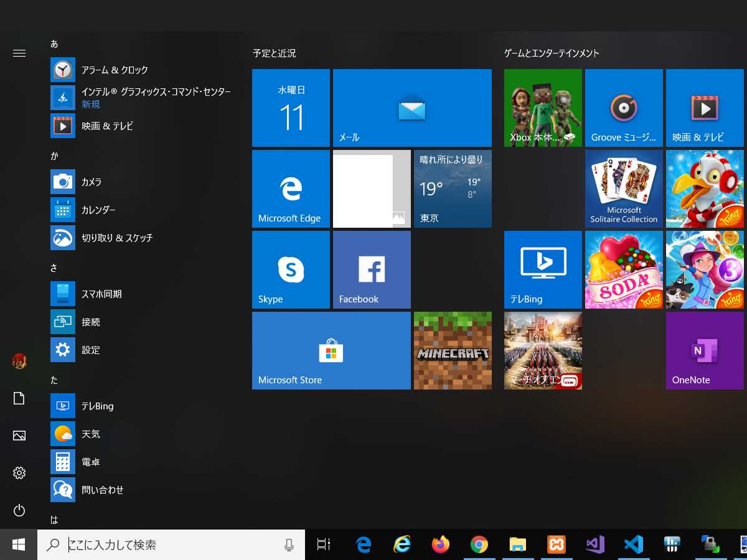
Task: Open the Facebook tile
Action: pyautogui.click(x=372, y=269)
